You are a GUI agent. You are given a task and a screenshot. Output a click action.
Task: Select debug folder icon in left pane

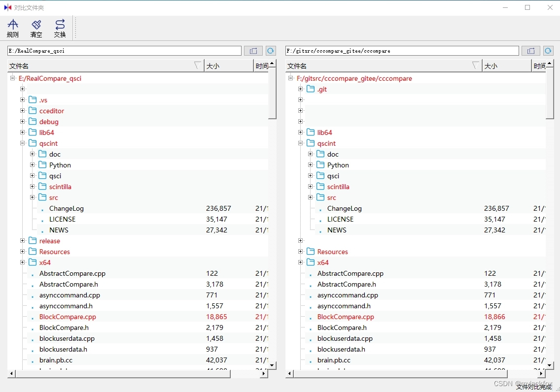(x=33, y=121)
